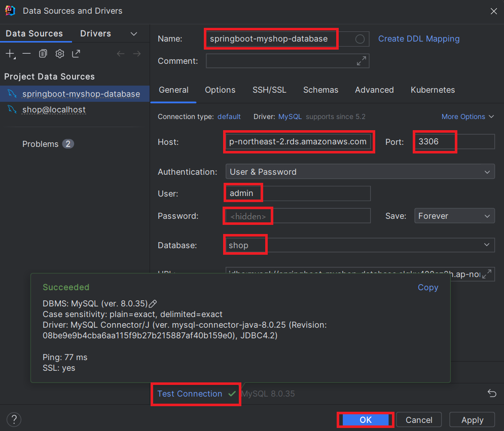Image resolution: width=504 pixels, height=431 pixels.
Task: Click Test Connection link
Action: [190, 394]
